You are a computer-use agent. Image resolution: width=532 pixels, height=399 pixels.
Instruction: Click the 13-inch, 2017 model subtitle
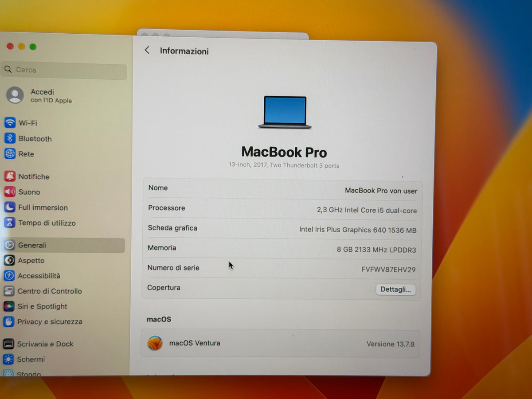(284, 165)
